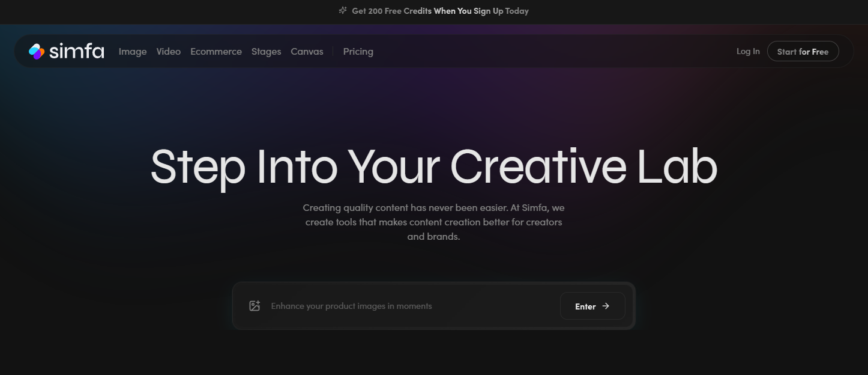Click the Enter button

tap(592, 306)
